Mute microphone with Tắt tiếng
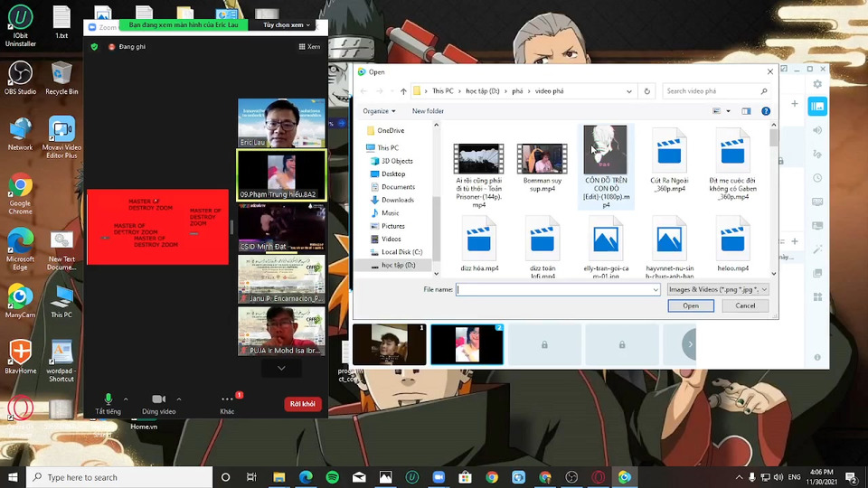Image resolution: width=868 pixels, height=488 pixels. pos(108,405)
